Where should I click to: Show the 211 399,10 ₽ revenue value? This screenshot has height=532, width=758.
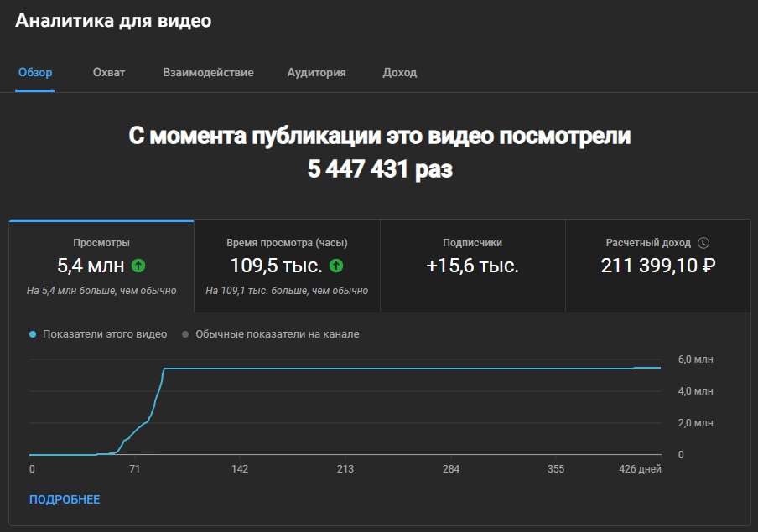(x=657, y=266)
